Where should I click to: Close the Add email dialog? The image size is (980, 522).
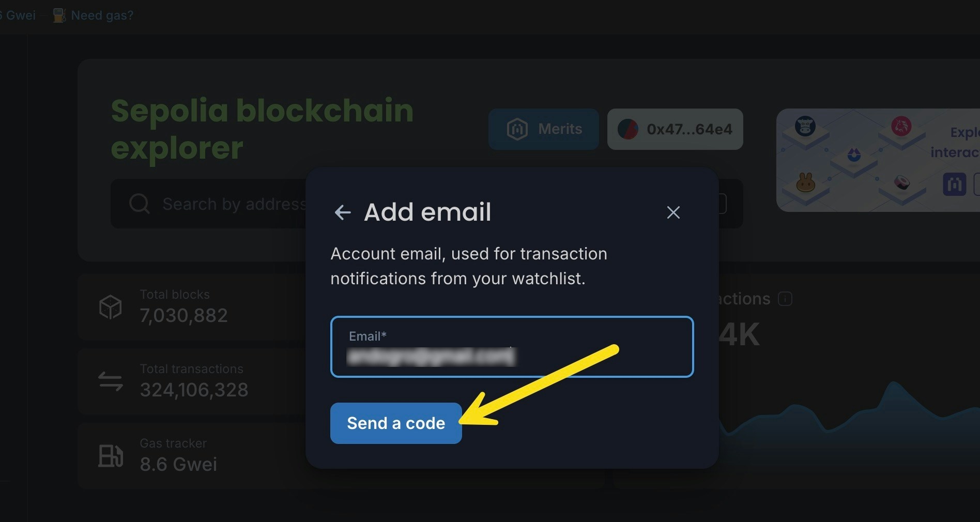(673, 212)
